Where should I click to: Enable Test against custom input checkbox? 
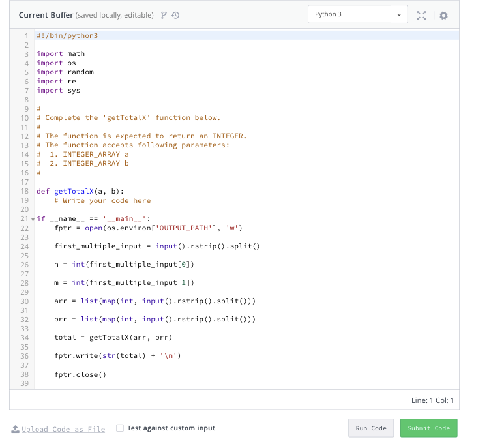(x=120, y=428)
